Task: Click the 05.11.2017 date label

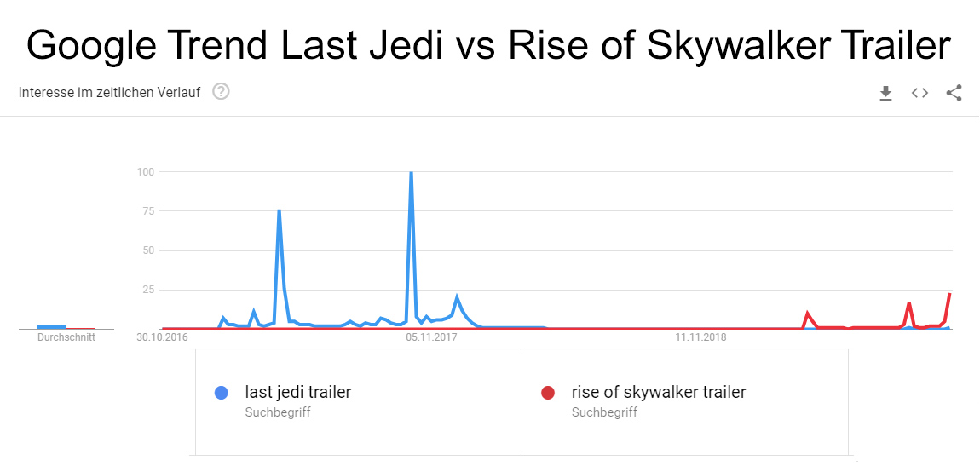Action: (432, 337)
